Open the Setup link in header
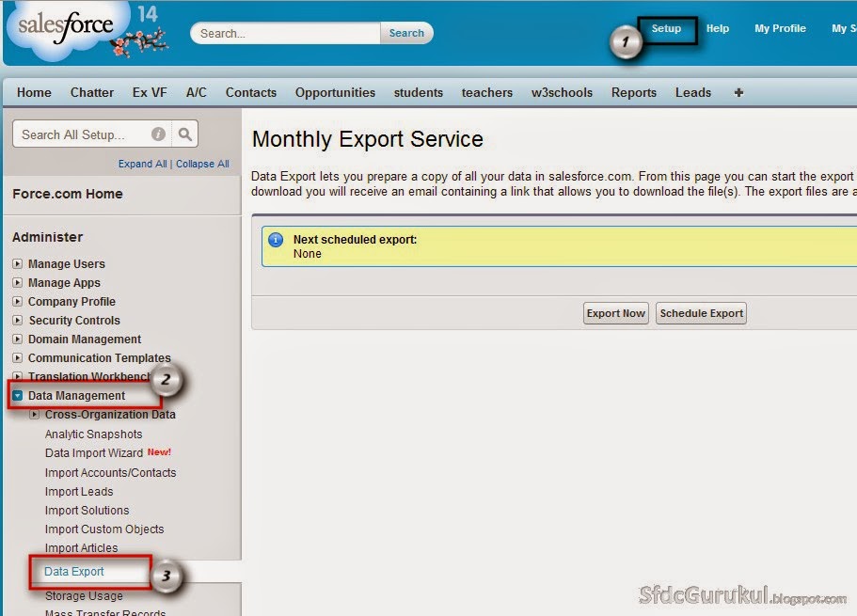The width and height of the screenshot is (857, 616). tap(666, 28)
